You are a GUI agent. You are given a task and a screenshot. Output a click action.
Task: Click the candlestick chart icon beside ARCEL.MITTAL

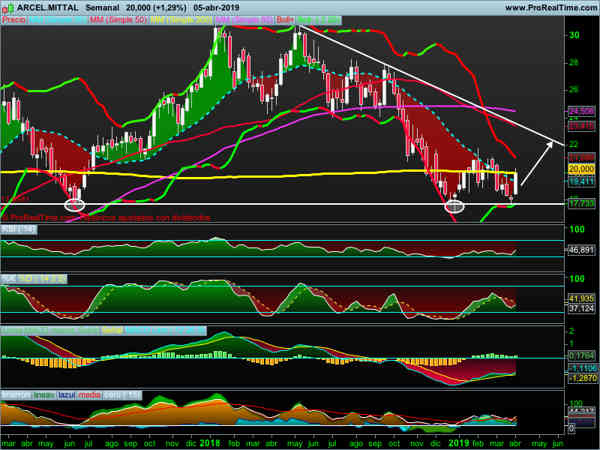tap(8, 7)
